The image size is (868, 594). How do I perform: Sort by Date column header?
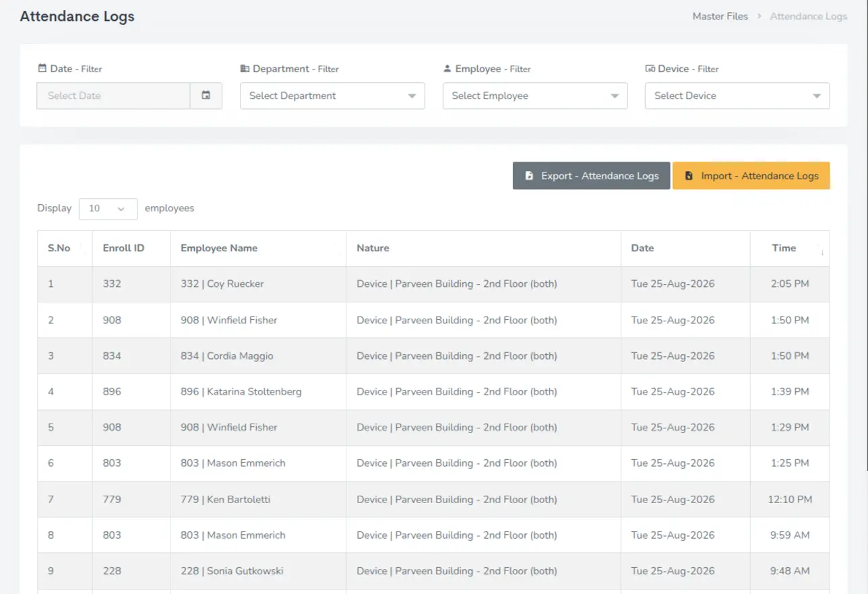pos(685,249)
